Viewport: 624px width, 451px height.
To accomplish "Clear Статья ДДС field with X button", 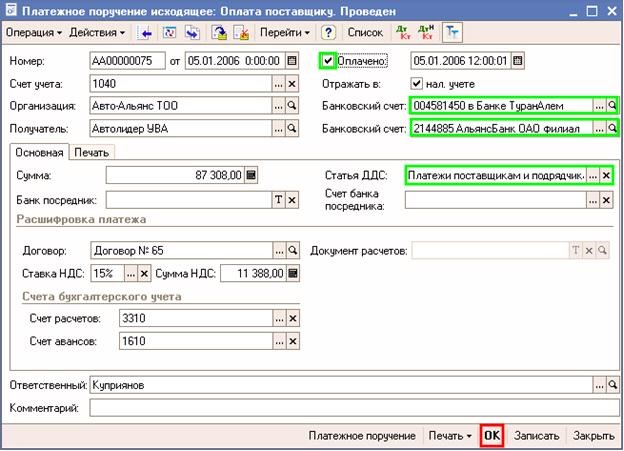I will tap(606, 175).
